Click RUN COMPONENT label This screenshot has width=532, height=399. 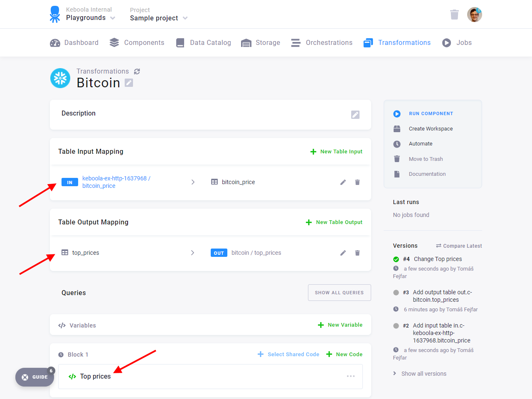tap(431, 113)
